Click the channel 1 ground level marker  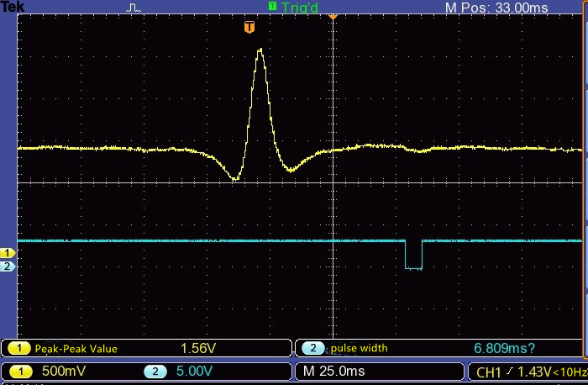pos(7,253)
